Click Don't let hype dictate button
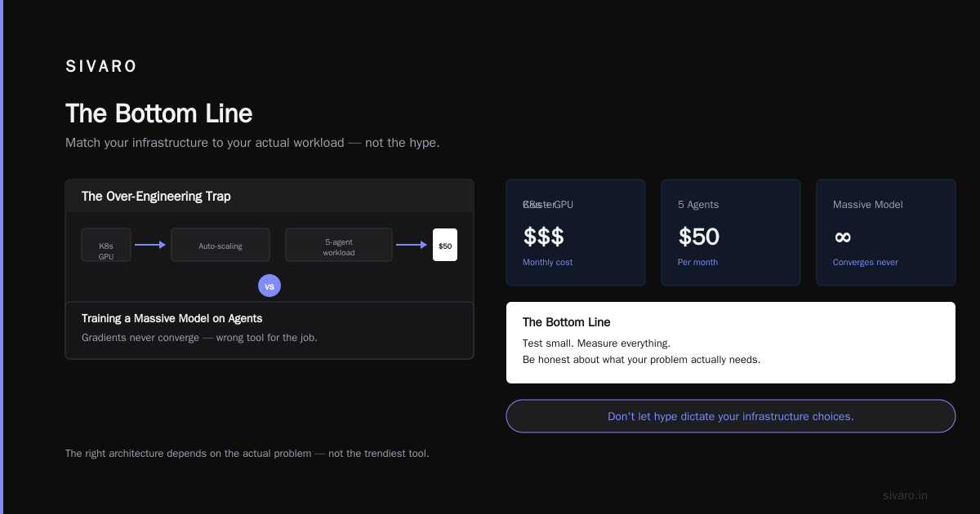Image resolution: width=980 pixels, height=514 pixels. (x=731, y=416)
